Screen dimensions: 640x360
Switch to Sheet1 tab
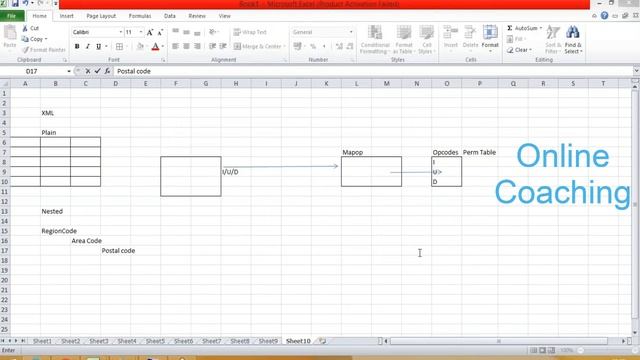tap(42, 341)
